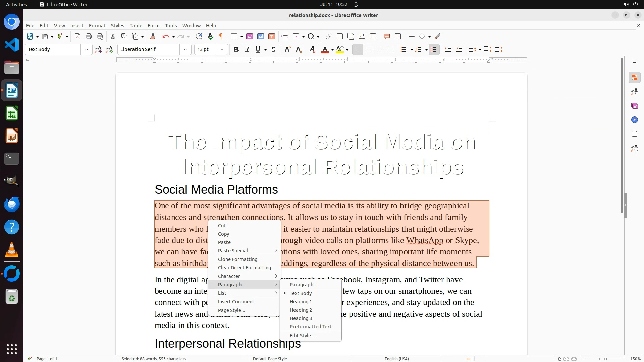Screen dimensions: 644x362
Task: Open sidebar Navigator panel icon
Action: [634, 120]
